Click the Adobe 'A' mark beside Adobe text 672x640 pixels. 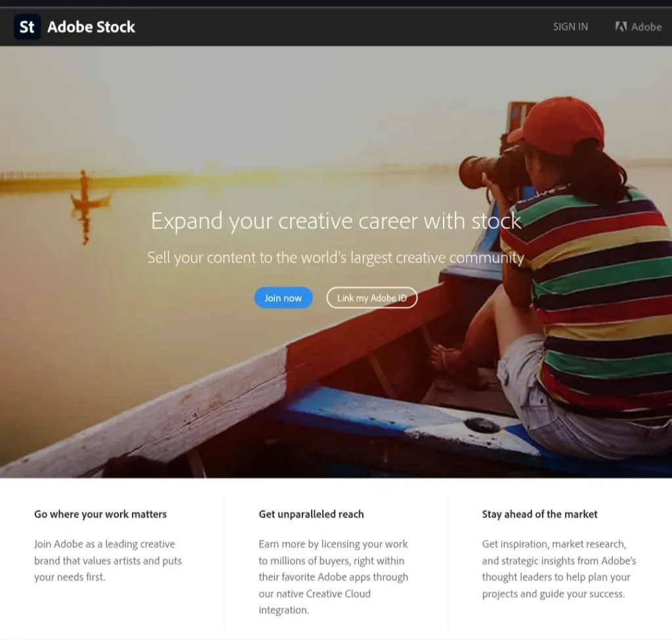pyautogui.click(x=620, y=27)
